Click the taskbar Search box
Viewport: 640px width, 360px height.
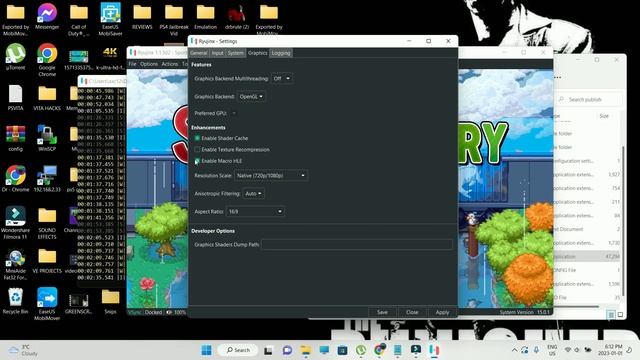(x=238, y=350)
